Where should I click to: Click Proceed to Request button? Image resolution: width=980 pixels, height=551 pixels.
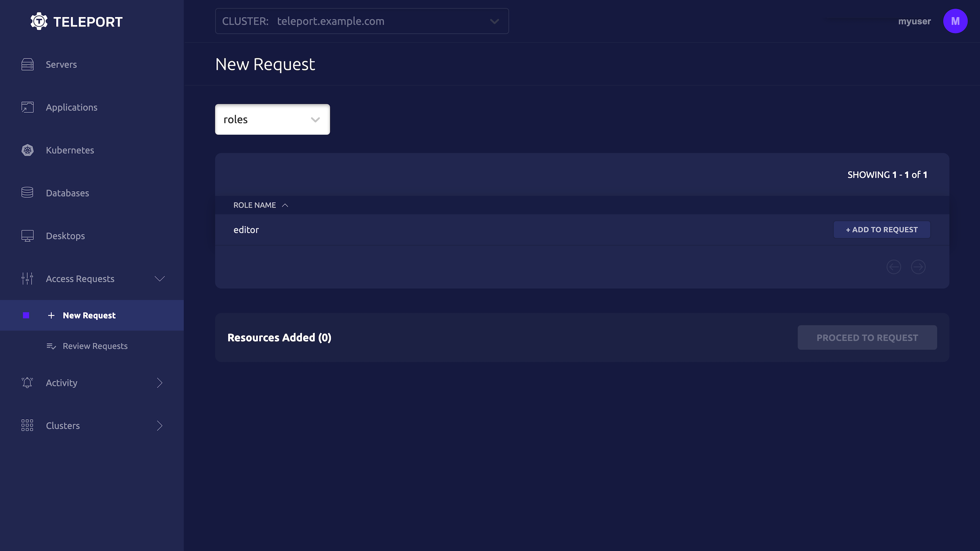pyautogui.click(x=867, y=337)
